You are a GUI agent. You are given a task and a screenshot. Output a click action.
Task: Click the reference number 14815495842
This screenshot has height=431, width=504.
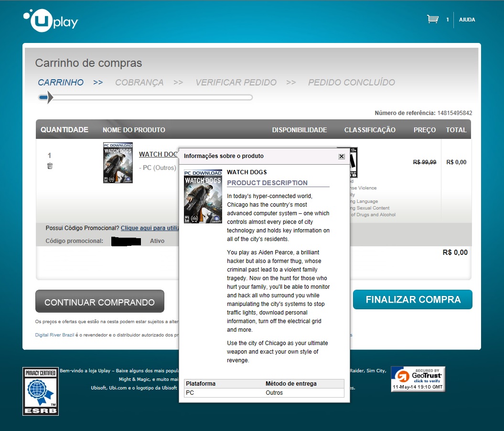click(x=455, y=113)
